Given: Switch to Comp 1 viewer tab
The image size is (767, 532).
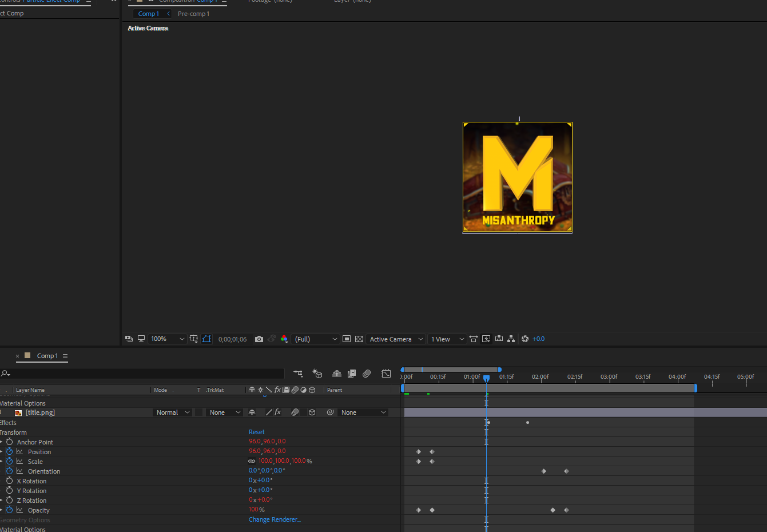Looking at the screenshot, I should (x=149, y=14).
